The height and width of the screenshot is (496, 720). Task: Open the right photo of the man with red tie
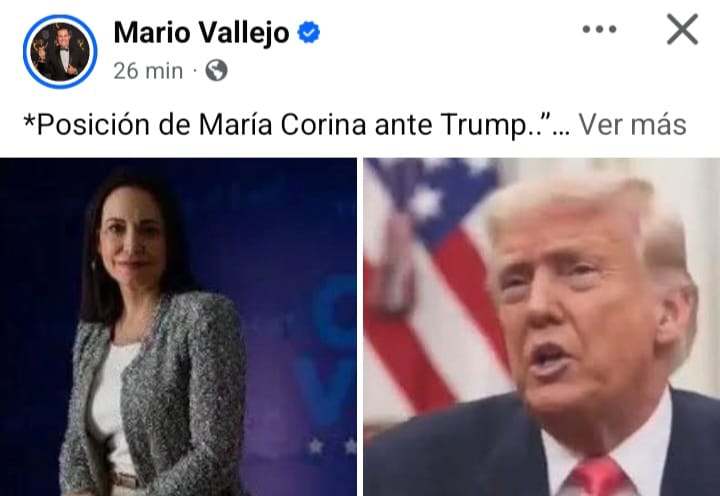542,327
